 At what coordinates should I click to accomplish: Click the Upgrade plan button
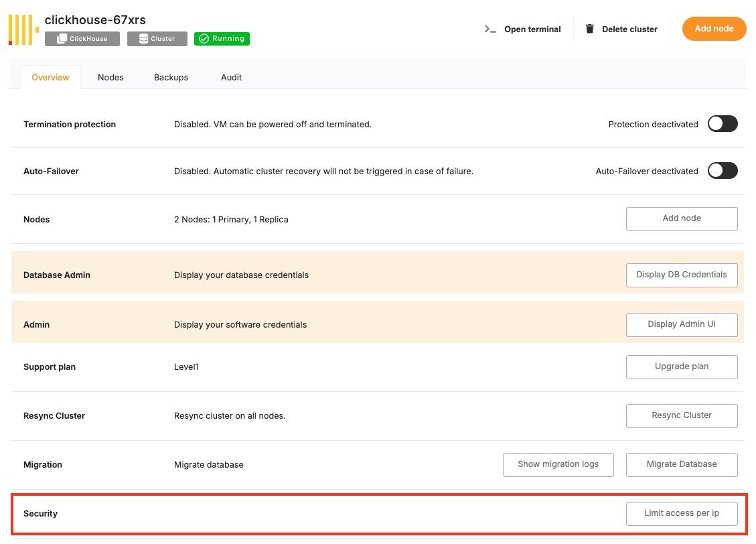pos(681,366)
